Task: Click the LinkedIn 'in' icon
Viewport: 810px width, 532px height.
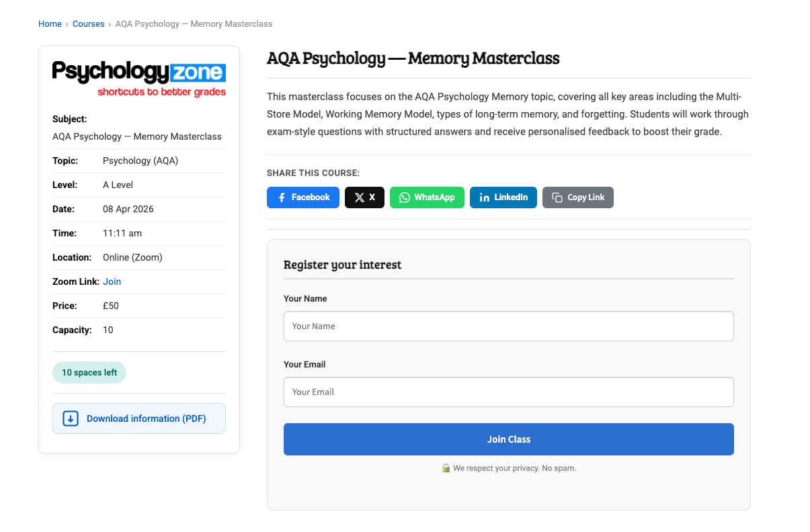Action: (x=484, y=197)
